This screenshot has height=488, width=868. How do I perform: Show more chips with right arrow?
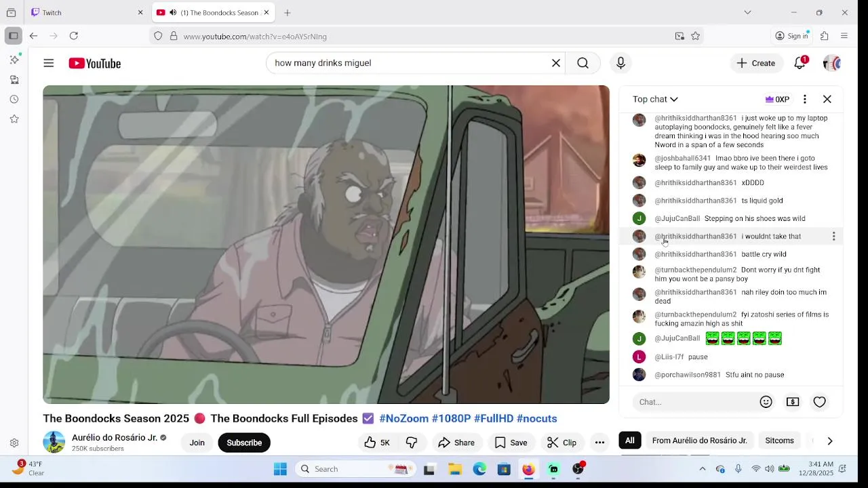[830, 441]
